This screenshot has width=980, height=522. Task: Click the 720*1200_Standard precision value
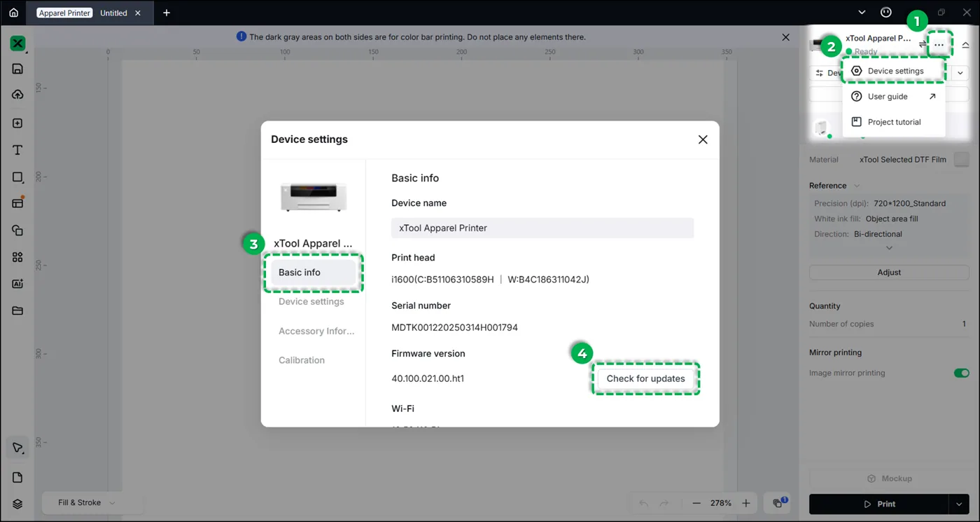909,203
